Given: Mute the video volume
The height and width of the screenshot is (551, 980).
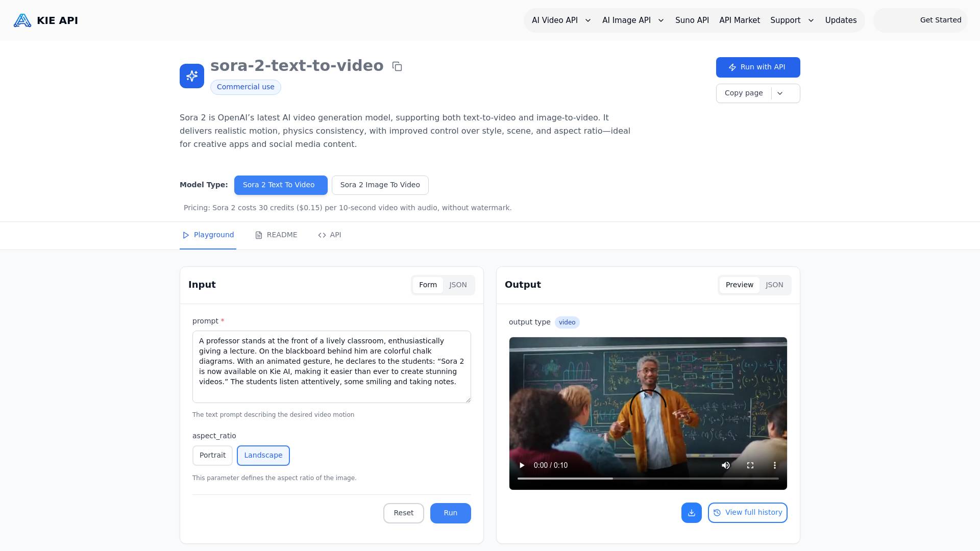Looking at the screenshot, I should pyautogui.click(x=725, y=465).
